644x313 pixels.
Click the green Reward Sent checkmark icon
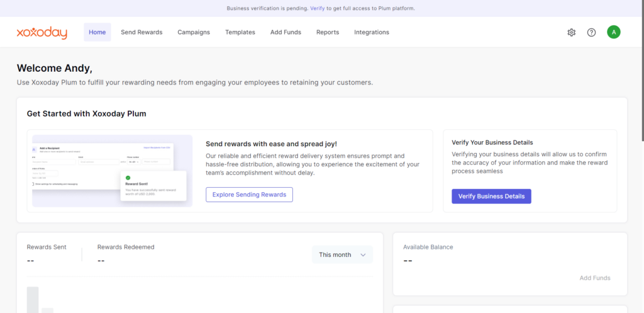128,178
